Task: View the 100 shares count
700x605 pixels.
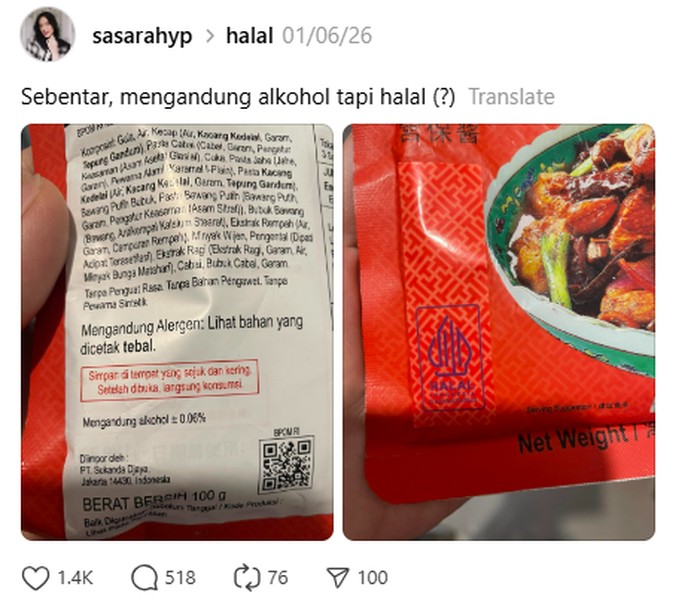Action: [373, 578]
